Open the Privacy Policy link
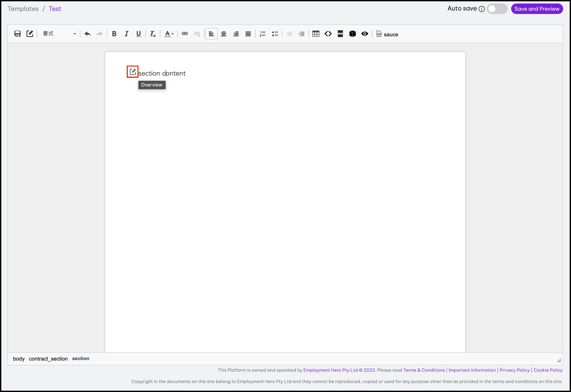The height and width of the screenshot is (392, 571). point(514,370)
